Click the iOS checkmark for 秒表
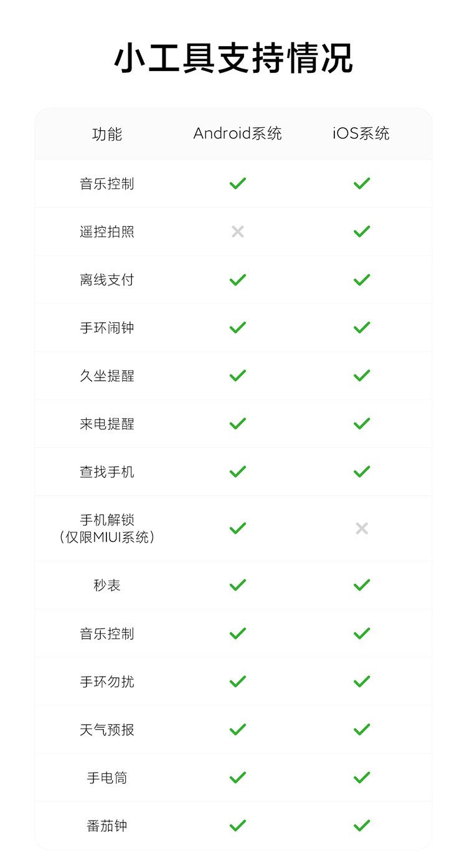467x868 pixels. 362,585
